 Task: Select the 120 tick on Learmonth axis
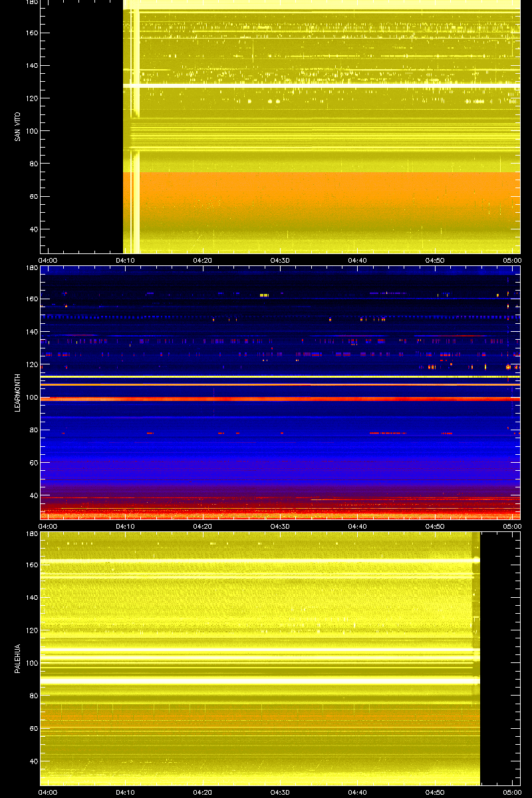tap(31, 364)
